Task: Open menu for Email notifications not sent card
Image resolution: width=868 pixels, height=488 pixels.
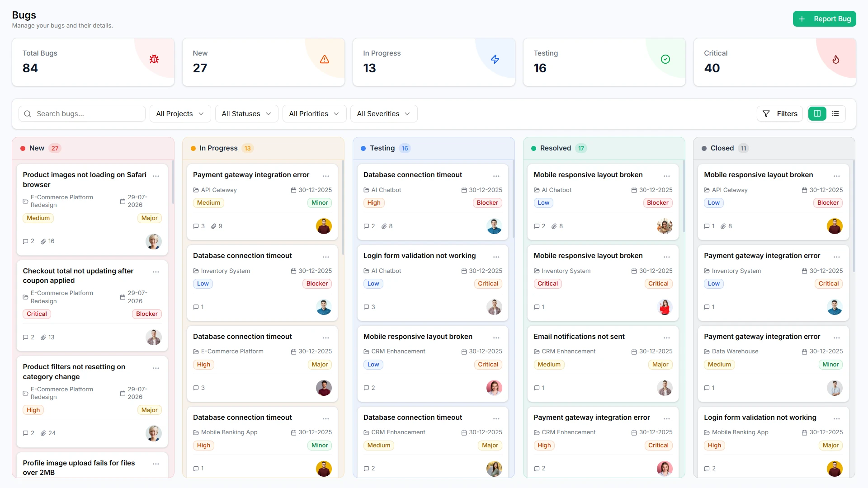Action: point(667,338)
